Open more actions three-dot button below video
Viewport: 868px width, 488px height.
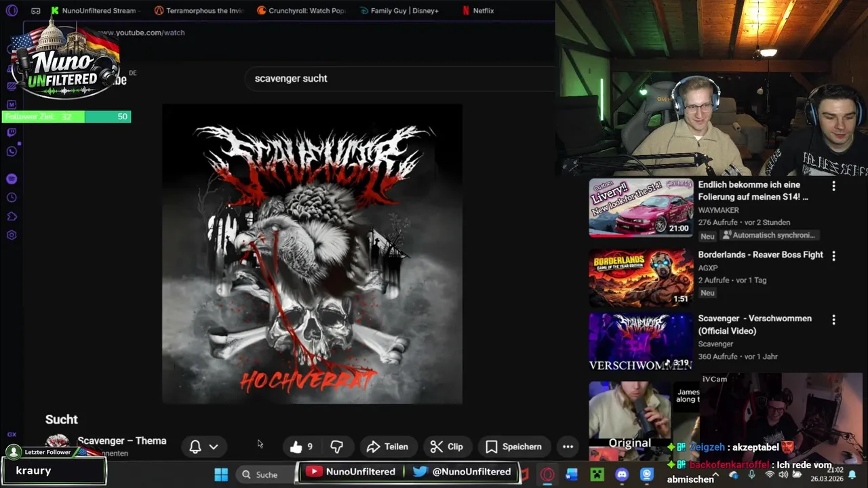[x=568, y=447]
